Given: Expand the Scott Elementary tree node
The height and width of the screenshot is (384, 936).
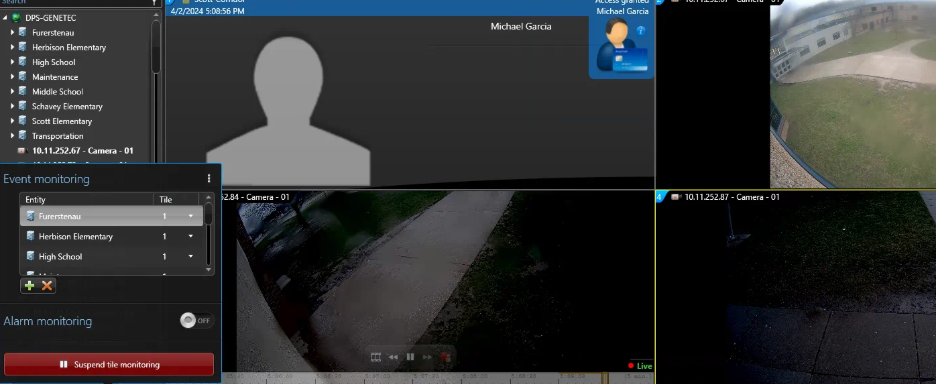Looking at the screenshot, I should click(x=12, y=121).
